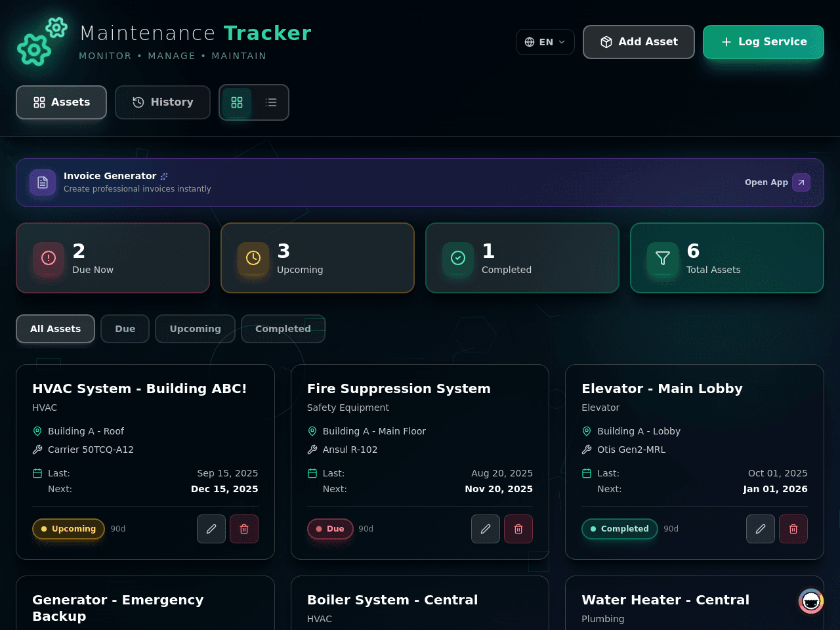This screenshot has height=630, width=840.
Task: Delete the Fire Suppression System asset
Action: click(518, 529)
